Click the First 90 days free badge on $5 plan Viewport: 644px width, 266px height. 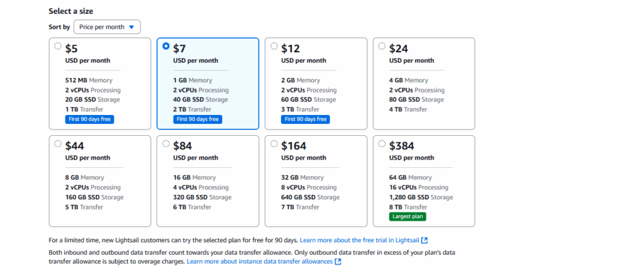pos(89,119)
